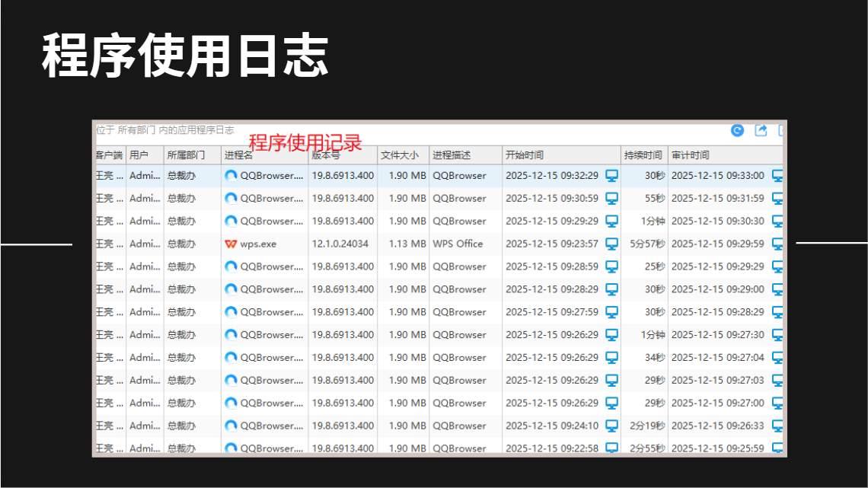The height and width of the screenshot is (488, 868).
Task: Open screen monitor icon beside start time 09:28:59
Action: 611,266
